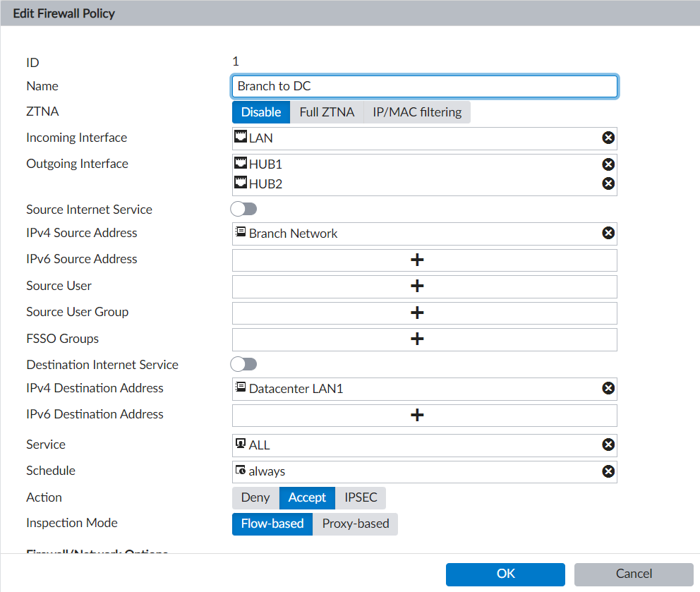Image resolution: width=700 pixels, height=592 pixels.
Task: Click OK to save the policy
Action: click(505, 574)
